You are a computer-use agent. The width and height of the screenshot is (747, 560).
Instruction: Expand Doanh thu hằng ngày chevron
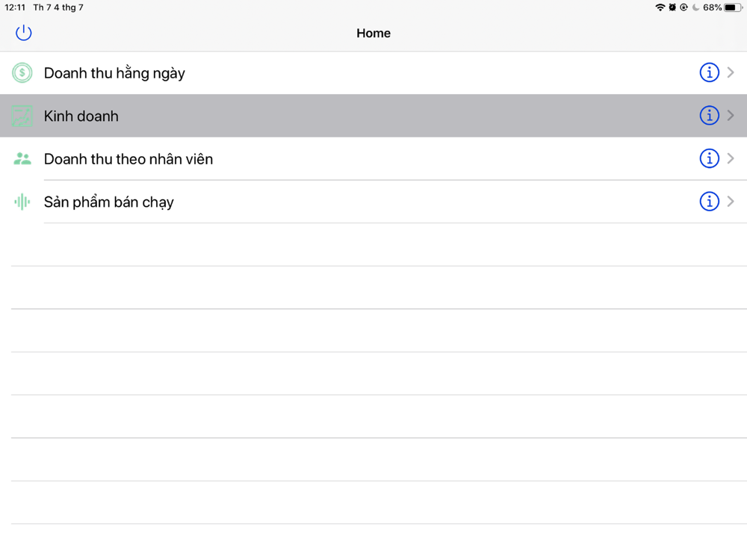click(x=731, y=72)
